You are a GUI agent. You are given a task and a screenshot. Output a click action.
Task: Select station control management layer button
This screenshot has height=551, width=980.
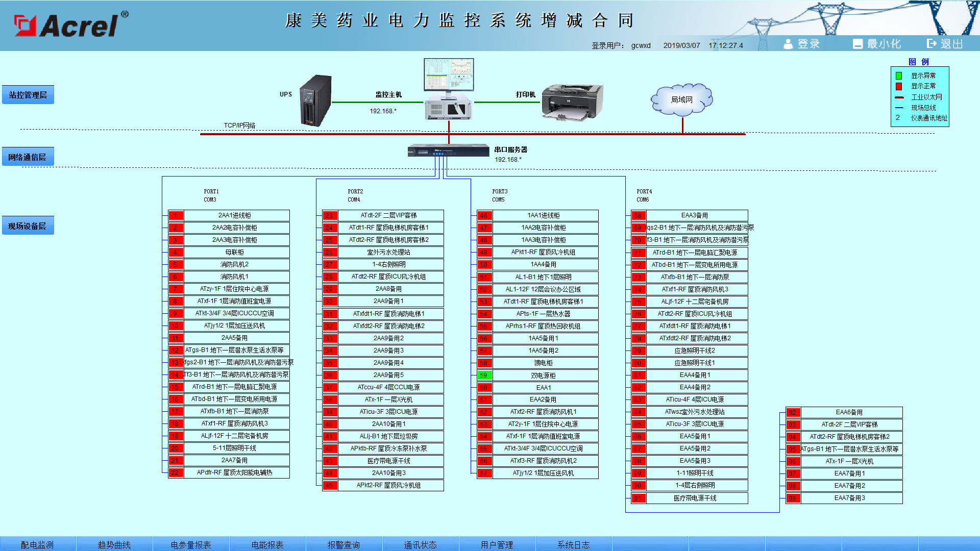[28, 95]
